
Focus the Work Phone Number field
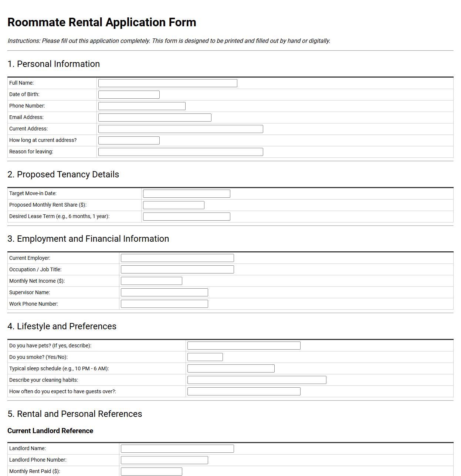(165, 304)
